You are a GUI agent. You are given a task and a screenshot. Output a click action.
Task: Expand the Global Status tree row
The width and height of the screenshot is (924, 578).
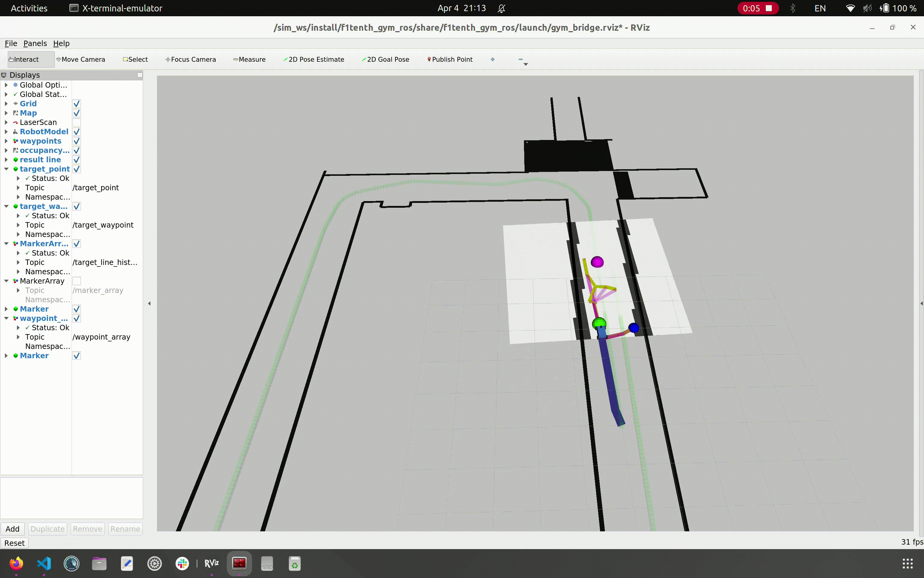tap(6, 94)
